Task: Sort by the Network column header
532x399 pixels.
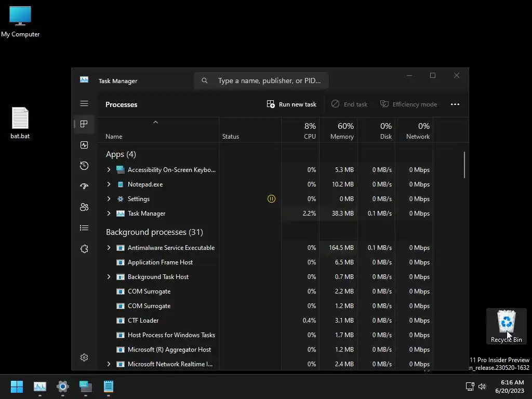Action: (x=414, y=130)
